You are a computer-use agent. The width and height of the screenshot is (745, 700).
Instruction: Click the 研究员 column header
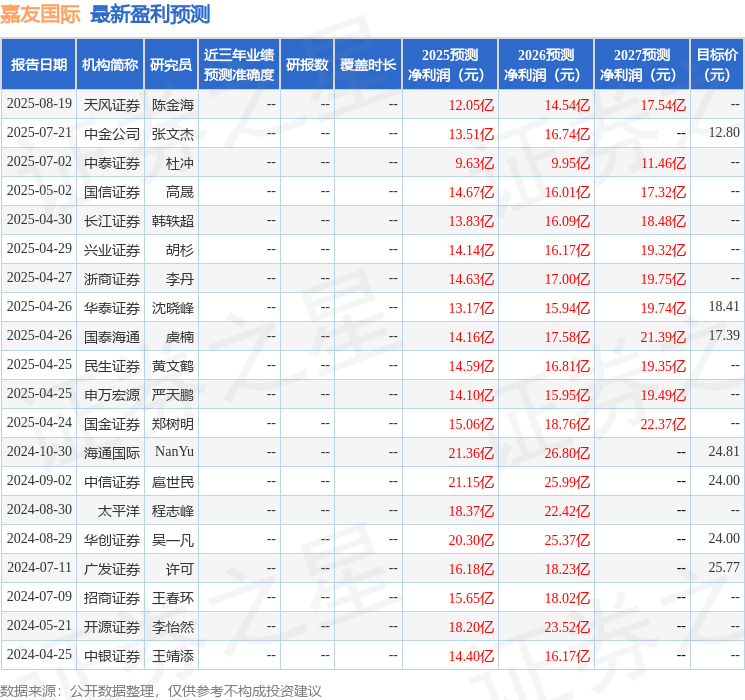tap(171, 65)
